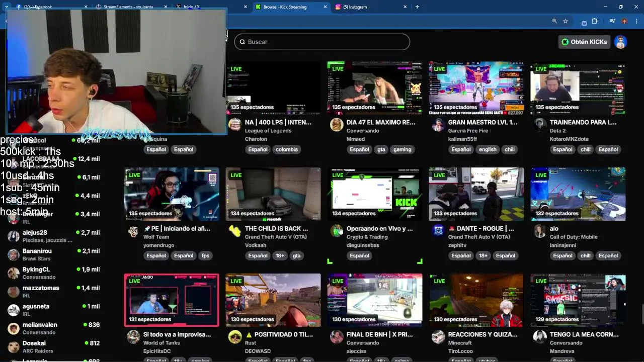Open the GRAN MAESTRO LVL stream title link
644x362 pixels.
click(482, 122)
